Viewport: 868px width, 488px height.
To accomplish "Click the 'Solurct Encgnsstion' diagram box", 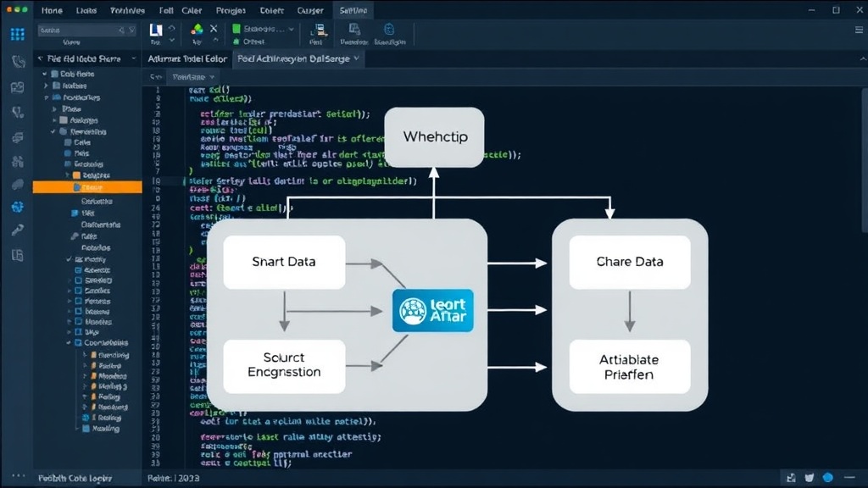I will point(284,366).
